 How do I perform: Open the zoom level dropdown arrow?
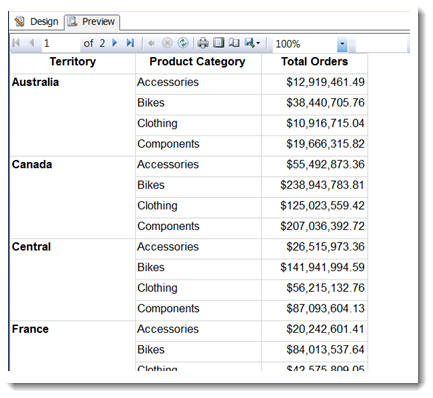342,44
